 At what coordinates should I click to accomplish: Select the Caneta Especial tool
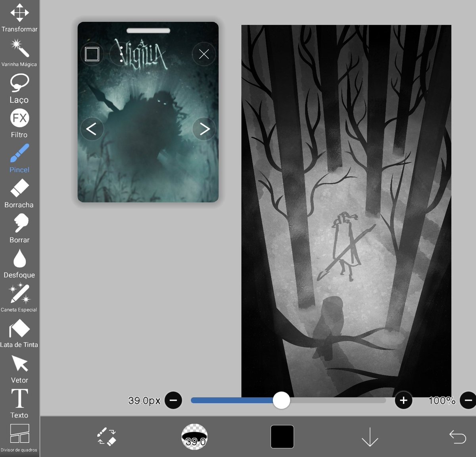tap(19, 298)
